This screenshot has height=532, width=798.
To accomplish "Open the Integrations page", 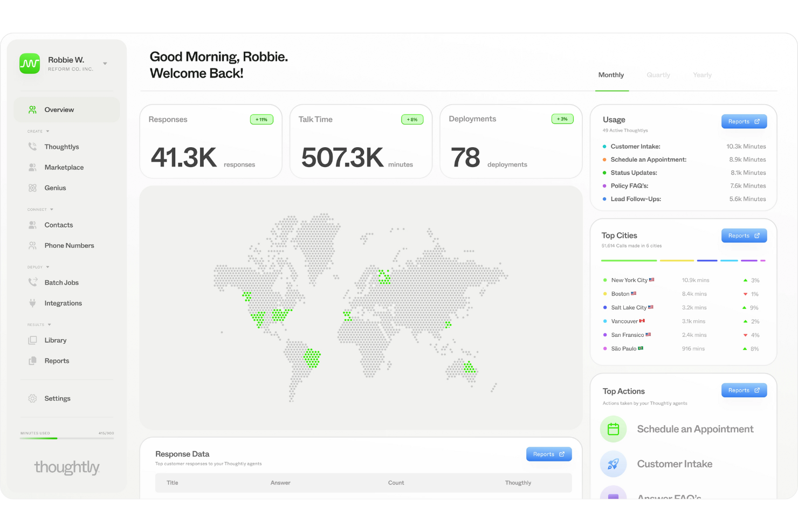I will (63, 303).
